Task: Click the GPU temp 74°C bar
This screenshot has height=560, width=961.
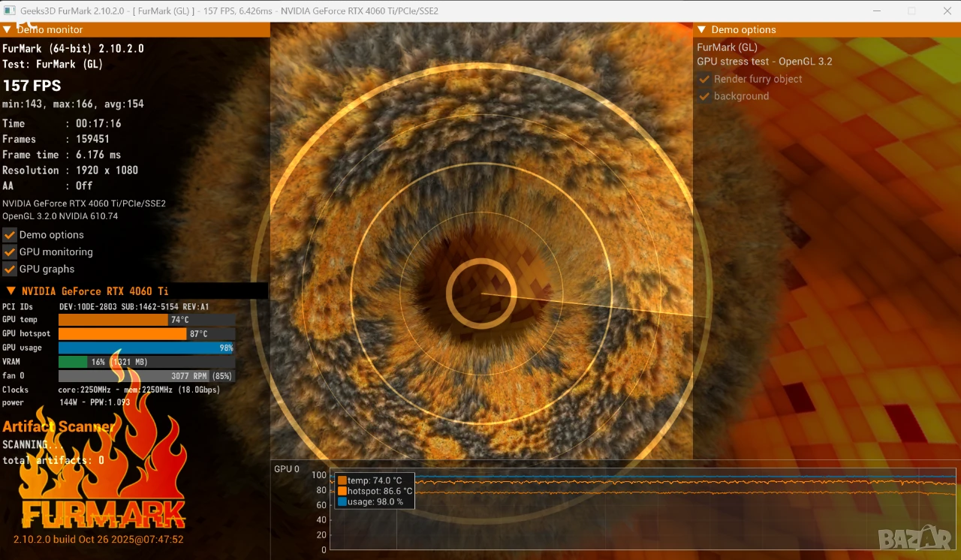Action: click(x=146, y=320)
